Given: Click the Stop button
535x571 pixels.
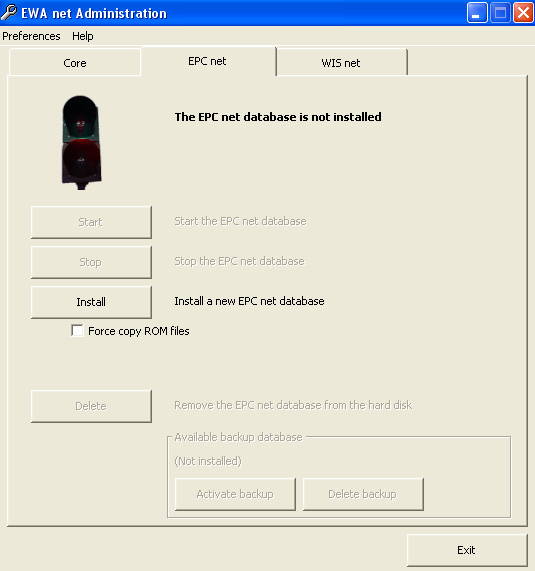Looking at the screenshot, I should (x=91, y=262).
